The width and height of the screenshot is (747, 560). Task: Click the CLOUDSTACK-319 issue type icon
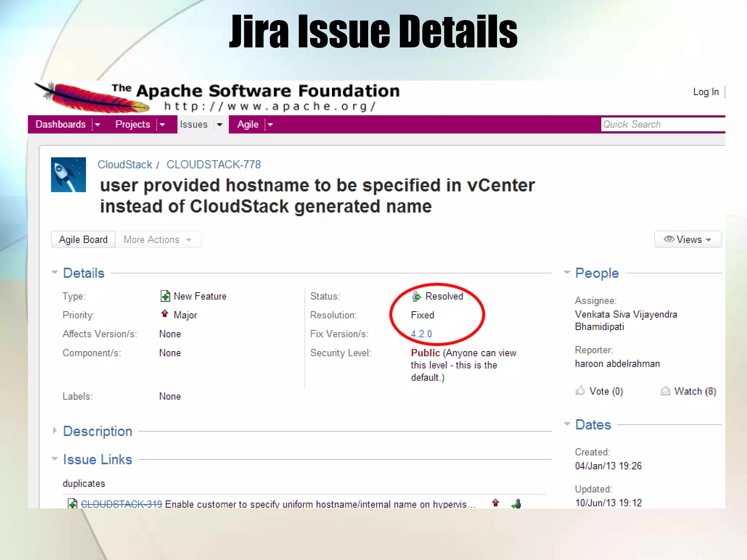pyautogui.click(x=73, y=504)
